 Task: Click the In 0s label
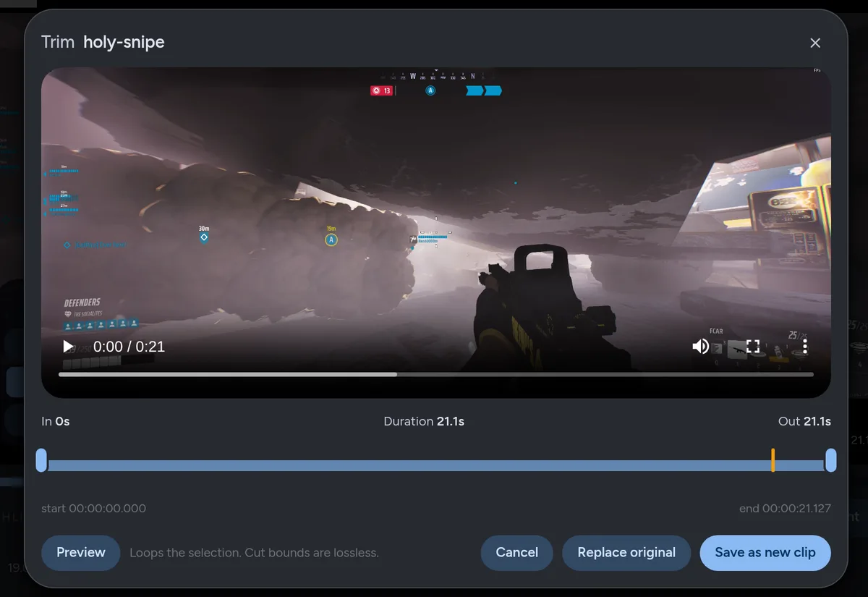pyautogui.click(x=56, y=421)
